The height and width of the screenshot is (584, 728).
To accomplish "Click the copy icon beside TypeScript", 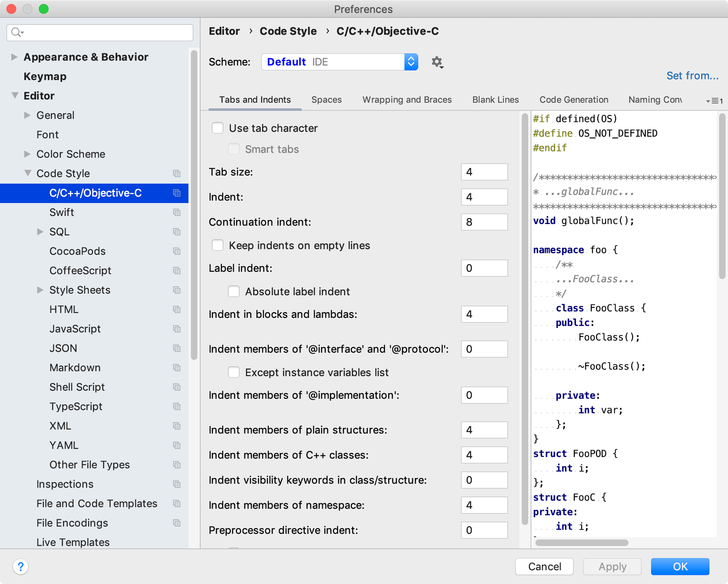I will (177, 406).
